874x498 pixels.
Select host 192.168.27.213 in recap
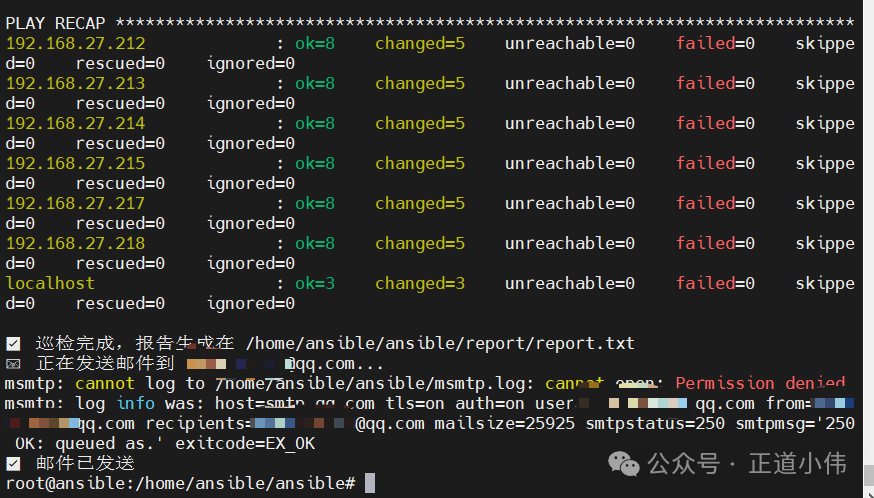(x=76, y=84)
